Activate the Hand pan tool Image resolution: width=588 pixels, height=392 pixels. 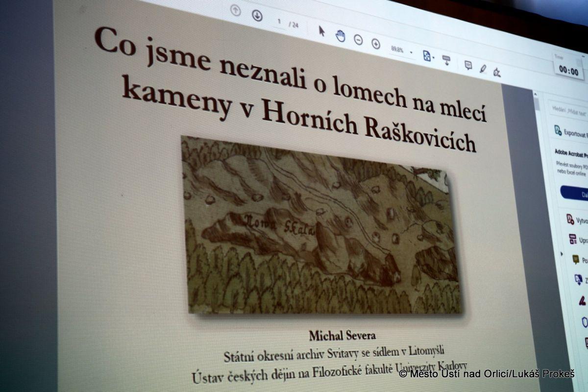340,35
